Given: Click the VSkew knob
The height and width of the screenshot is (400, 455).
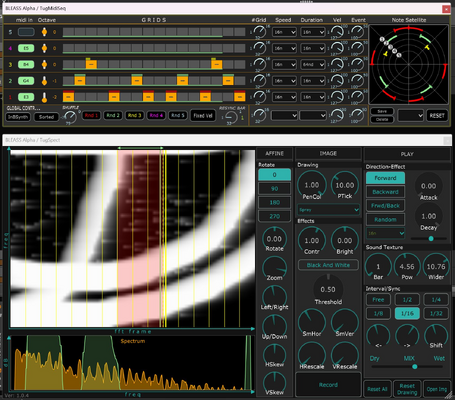Looking at the screenshot, I should point(274,382).
